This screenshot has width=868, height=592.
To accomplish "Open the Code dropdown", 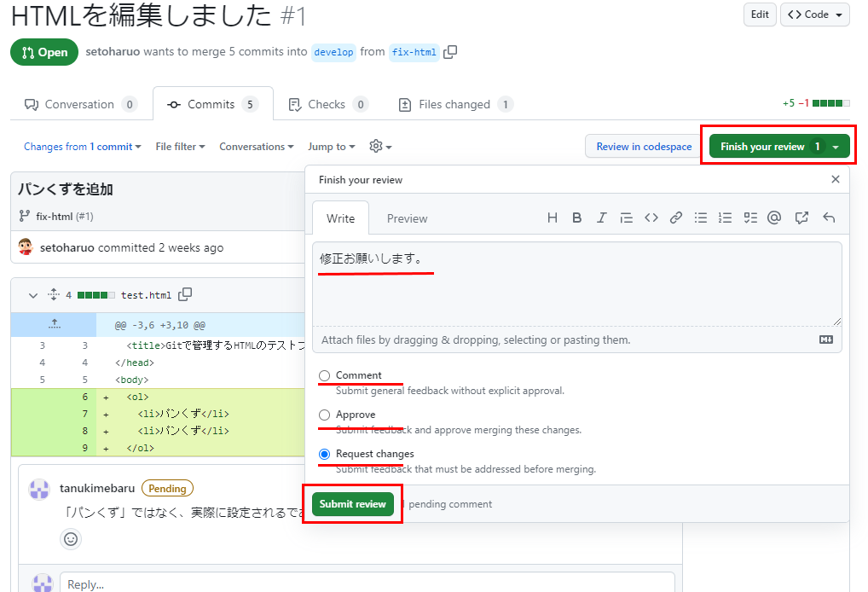I will point(815,15).
